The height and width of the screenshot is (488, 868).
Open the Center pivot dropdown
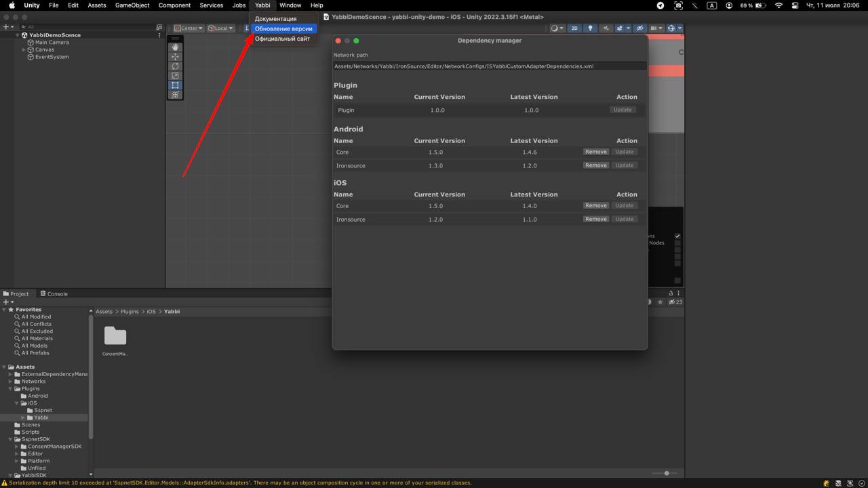pos(189,28)
